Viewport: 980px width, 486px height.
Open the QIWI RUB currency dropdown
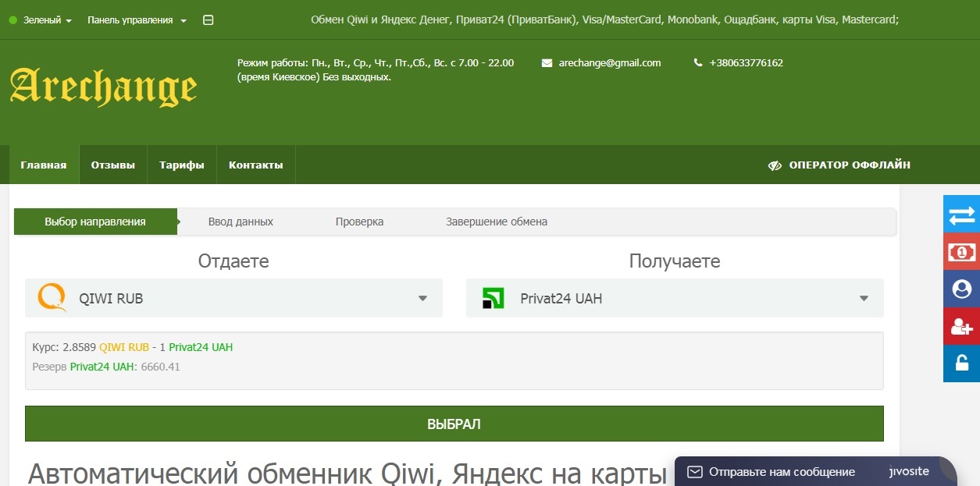click(x=233, y=298)
